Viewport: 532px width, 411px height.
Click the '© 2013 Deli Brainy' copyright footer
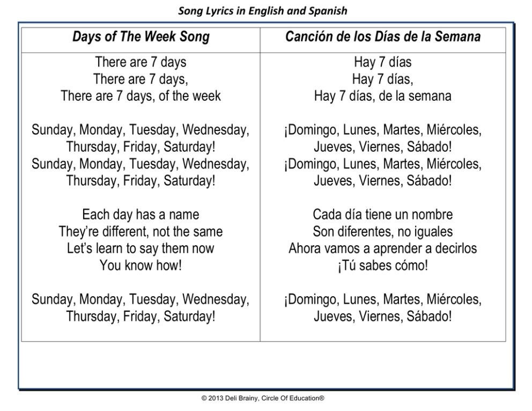263,398
